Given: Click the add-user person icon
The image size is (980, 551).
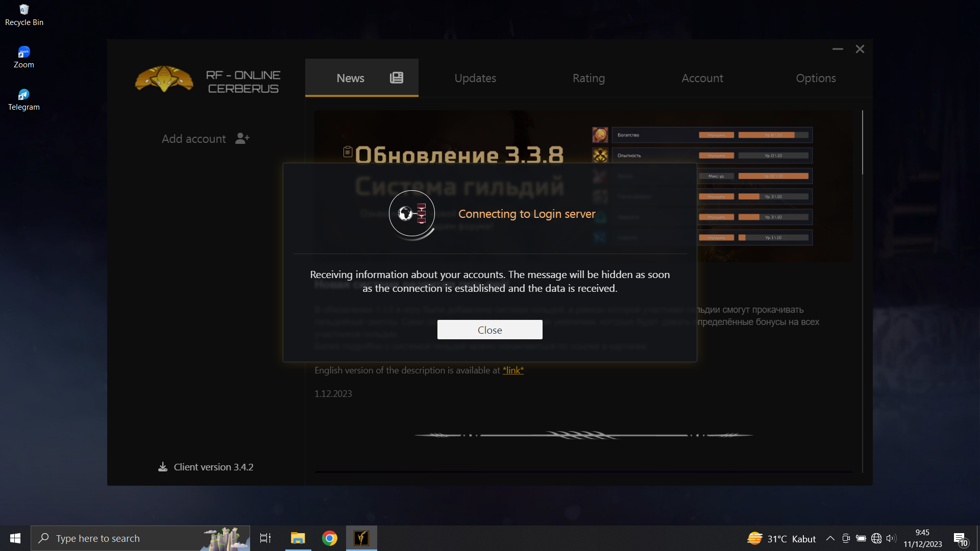Looking at the screenshot, I should tap(242, 138).
